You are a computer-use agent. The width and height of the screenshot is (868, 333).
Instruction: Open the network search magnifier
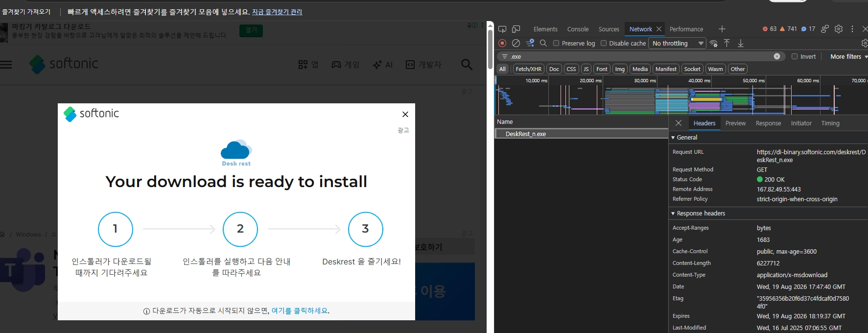point(543,43)
